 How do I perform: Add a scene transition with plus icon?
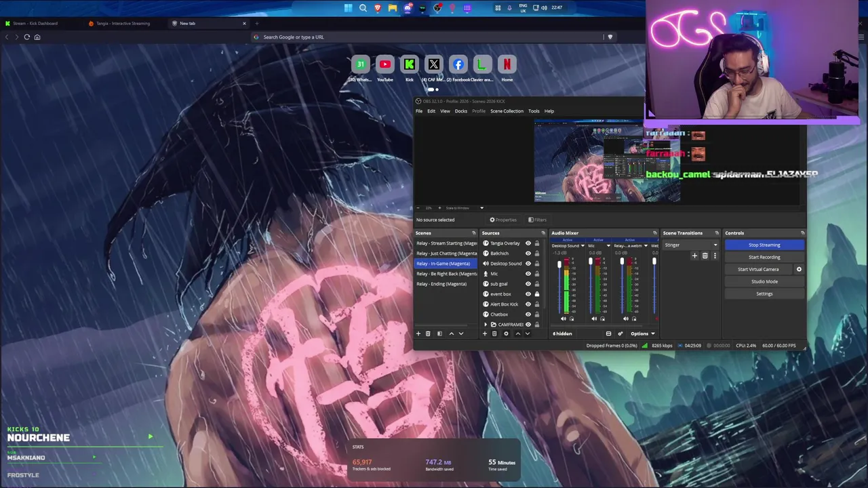click(694, 256)
